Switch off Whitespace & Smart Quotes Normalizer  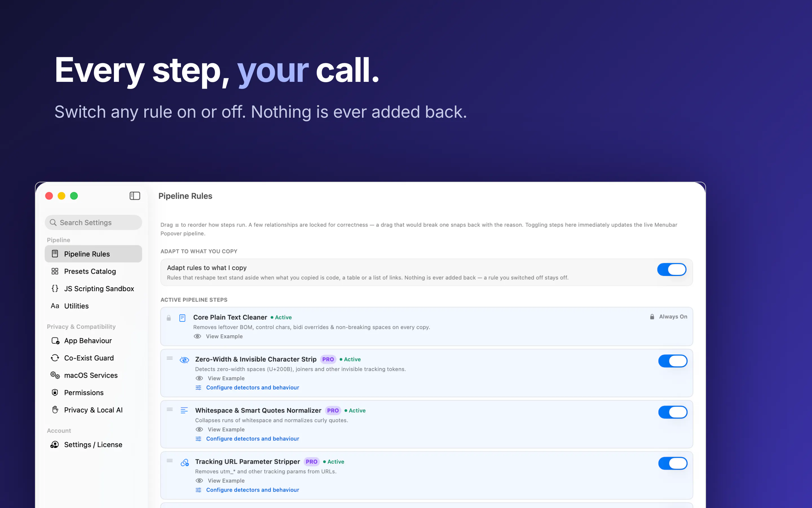click(673, 412)
